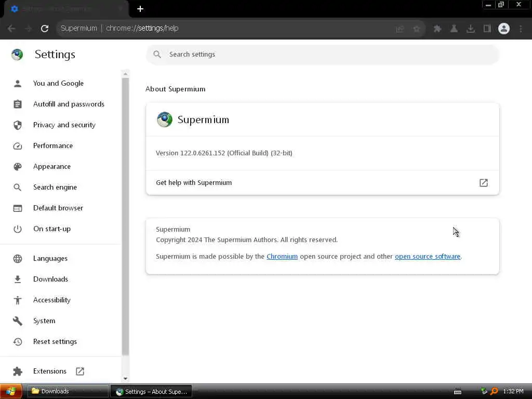Image resolution: width=532 pixels, height=399 pixels.
Task: Click the shield icon beside Privacy and security
Action: (18, 125)
